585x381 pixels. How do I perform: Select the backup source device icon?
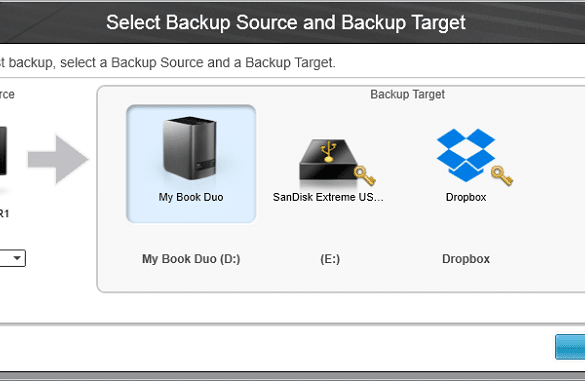pos(3,151)
